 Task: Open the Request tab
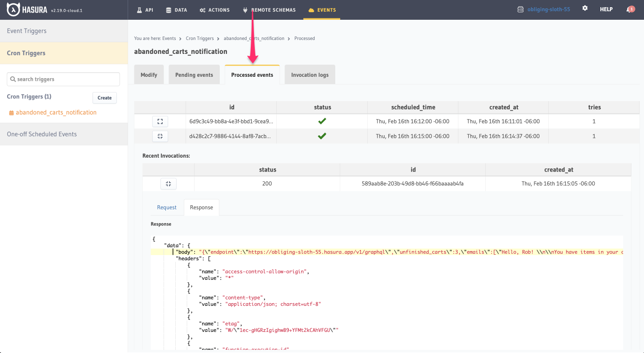[x=166, y=207]
